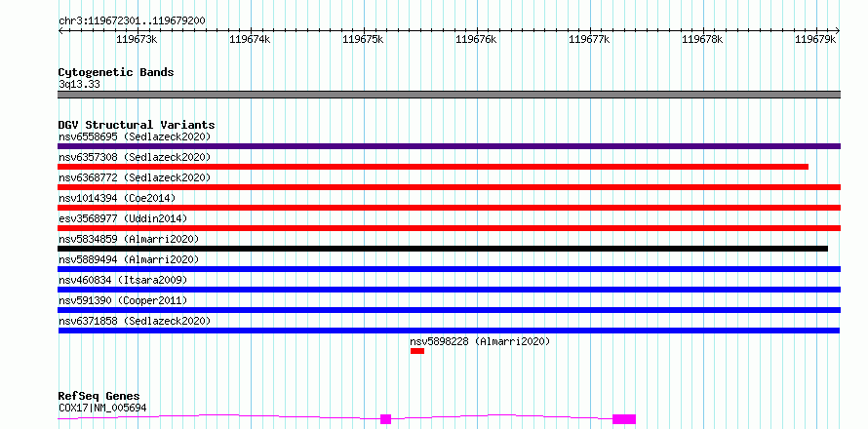Click the 119673k ruler mark
This screenshot has height=429, width=868.
point(138,39)
